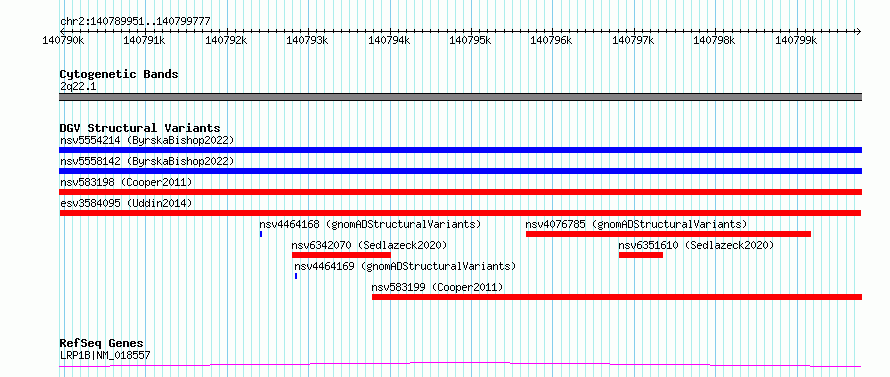Select the nsv6351610 red variant bar
This screenshot has width=890, height=377.
[x=641, y=255]
